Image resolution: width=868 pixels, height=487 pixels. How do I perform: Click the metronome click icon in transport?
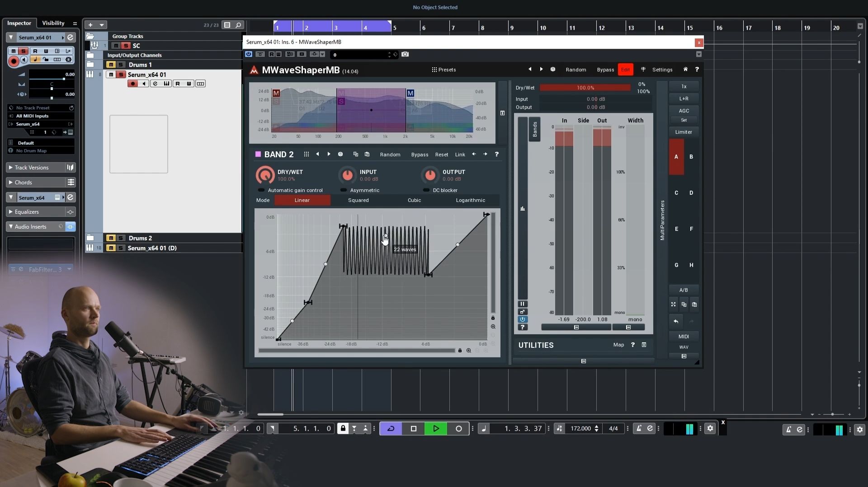point(639,429)
